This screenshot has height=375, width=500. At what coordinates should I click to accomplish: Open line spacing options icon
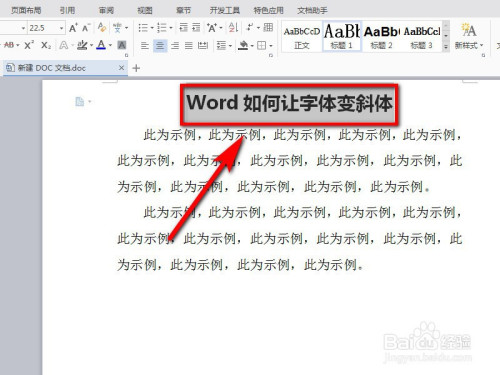(x=221, y=45)
